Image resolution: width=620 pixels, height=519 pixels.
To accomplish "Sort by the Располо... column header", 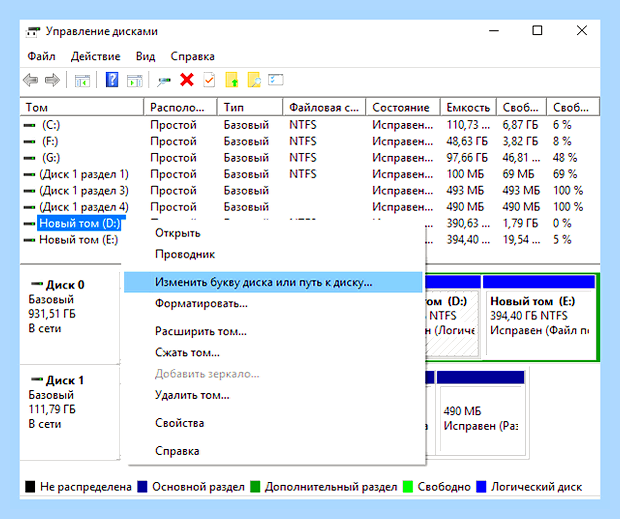I will [x=181, y=107].
